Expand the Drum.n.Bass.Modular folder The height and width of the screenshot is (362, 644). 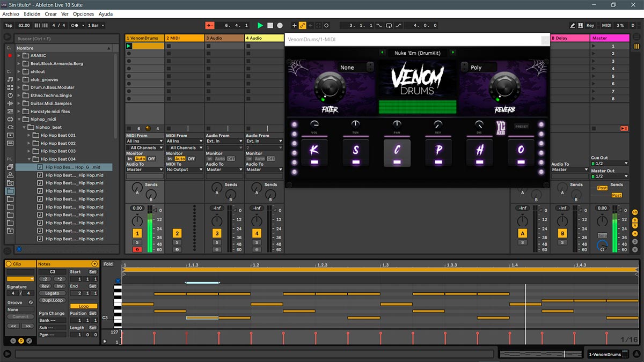(19, 87)
